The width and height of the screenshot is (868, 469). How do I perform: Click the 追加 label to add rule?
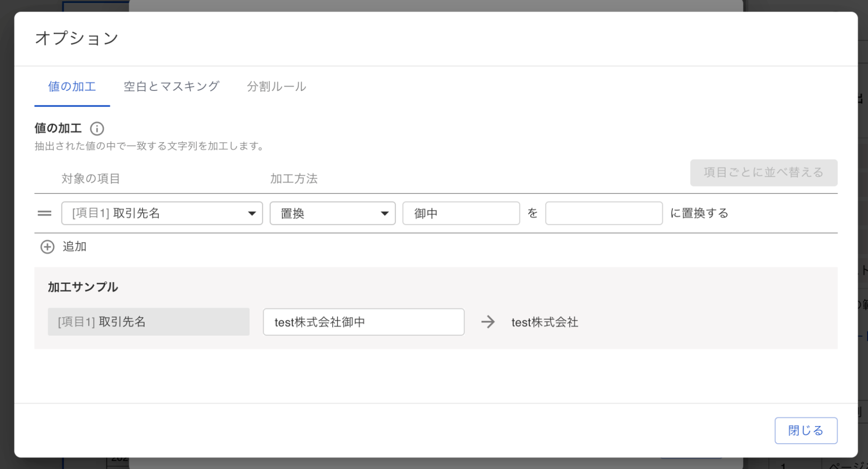point(75,247)
